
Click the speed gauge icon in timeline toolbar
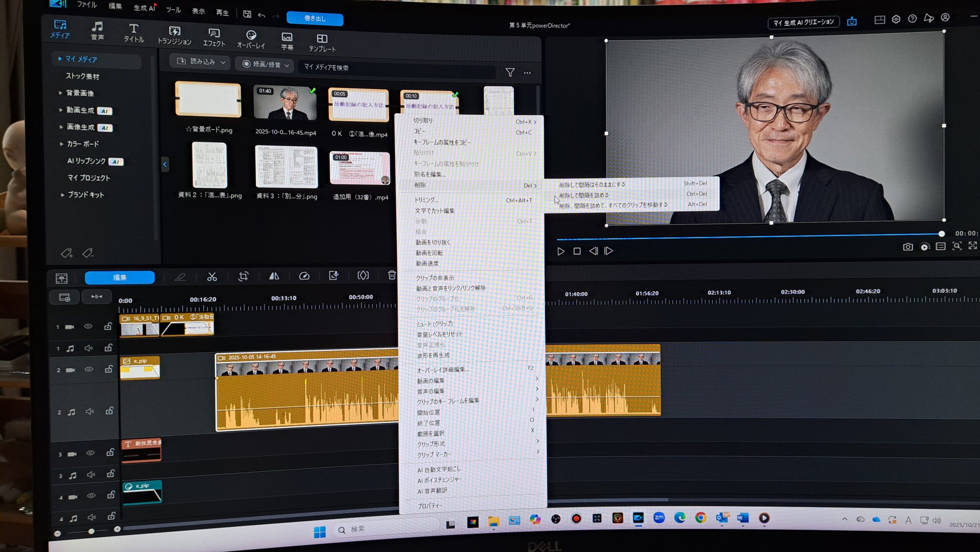(x=304, y=276)
